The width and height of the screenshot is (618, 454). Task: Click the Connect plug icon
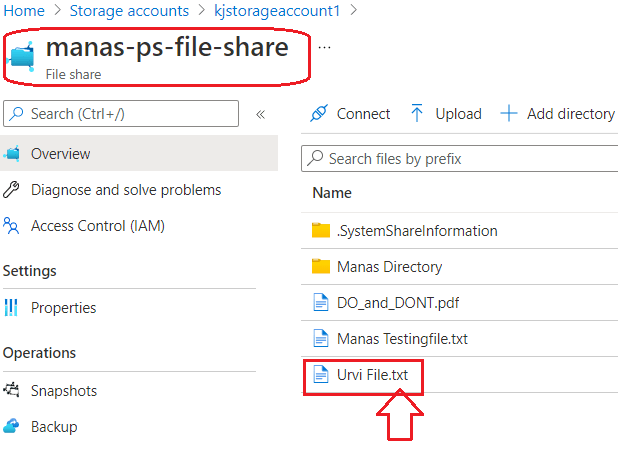click(318, 114)
